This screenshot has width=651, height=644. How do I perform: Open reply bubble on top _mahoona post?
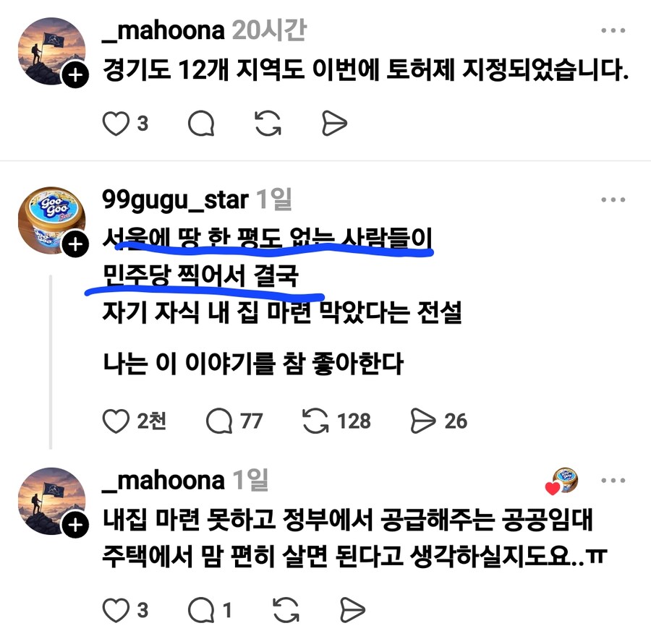tap(201, 124)
